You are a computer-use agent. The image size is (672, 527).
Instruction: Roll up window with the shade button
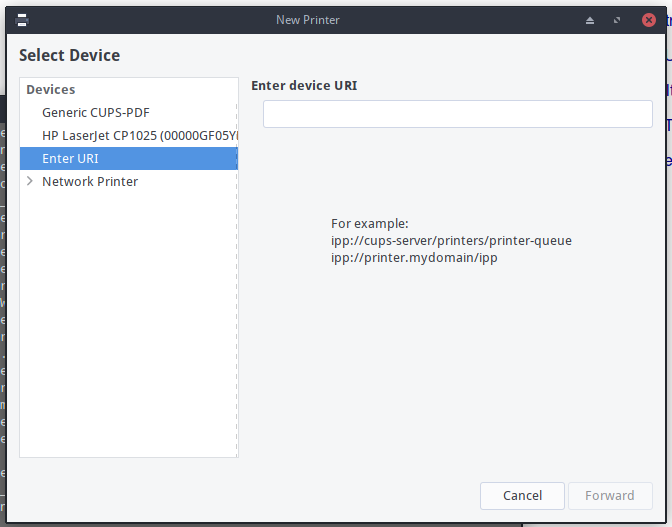(590, 20)
